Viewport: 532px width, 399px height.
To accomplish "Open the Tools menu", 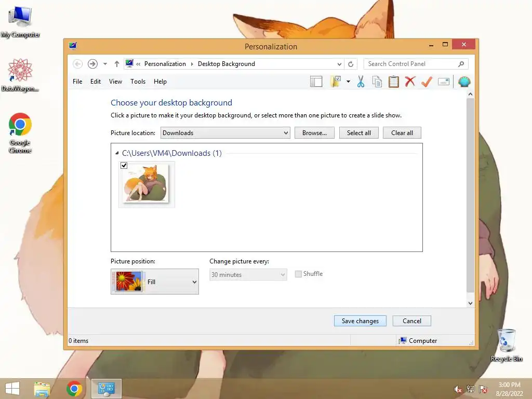I will click(138, 82).
